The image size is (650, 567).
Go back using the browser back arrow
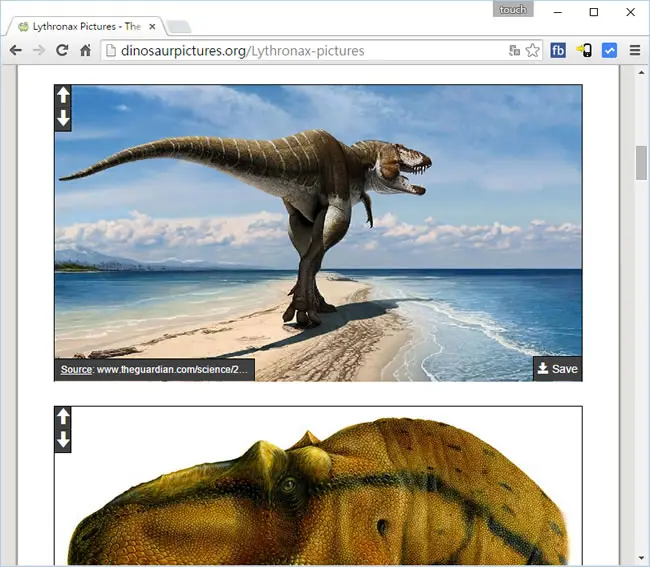[x=15, y=51]
